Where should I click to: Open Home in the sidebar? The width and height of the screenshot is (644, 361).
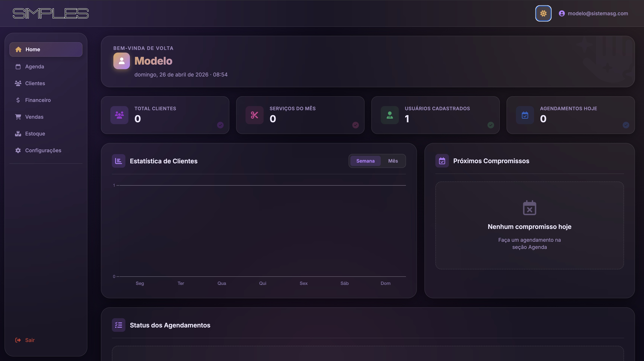pyautogui.click(x=46, y=49)
